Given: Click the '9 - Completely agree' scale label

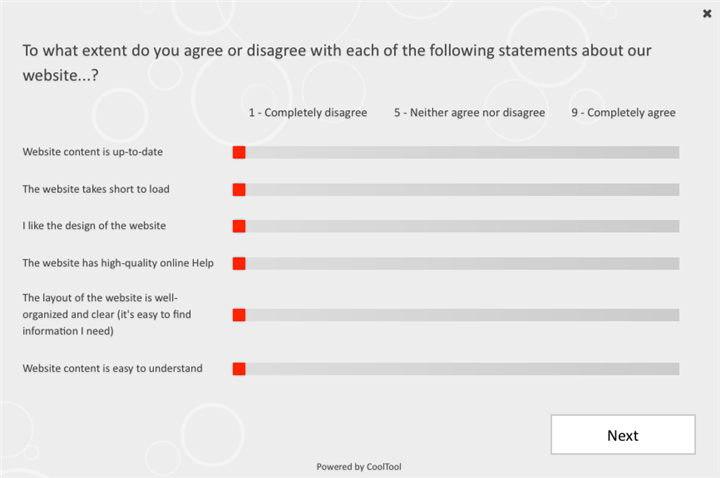Looking at the screenshot, I should pyautogui.click(x=623, y=113).
